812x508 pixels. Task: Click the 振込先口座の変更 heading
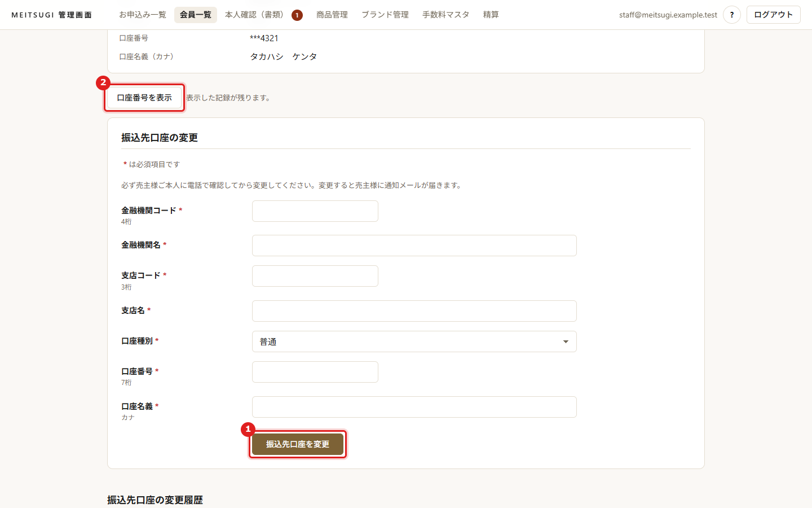(x=160, y=138)
